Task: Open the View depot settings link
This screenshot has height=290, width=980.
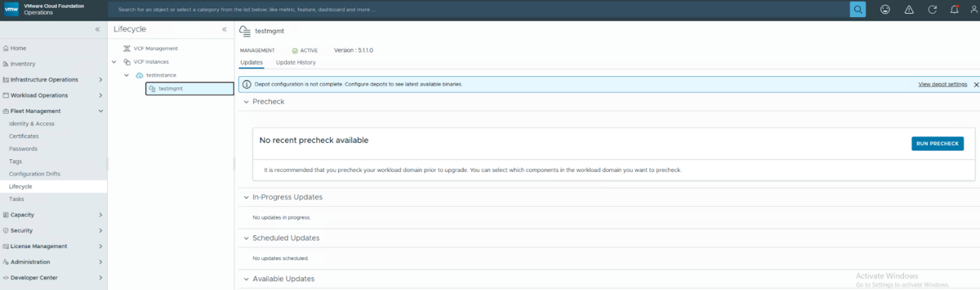Action: click(942, 85)
